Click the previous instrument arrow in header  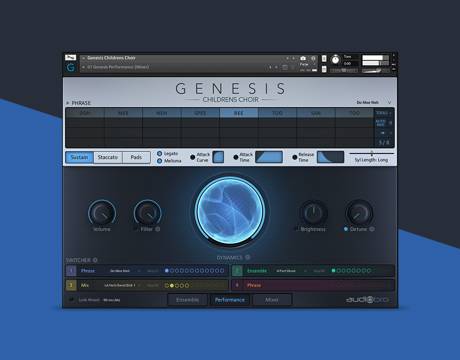click(x=288, y=58)
